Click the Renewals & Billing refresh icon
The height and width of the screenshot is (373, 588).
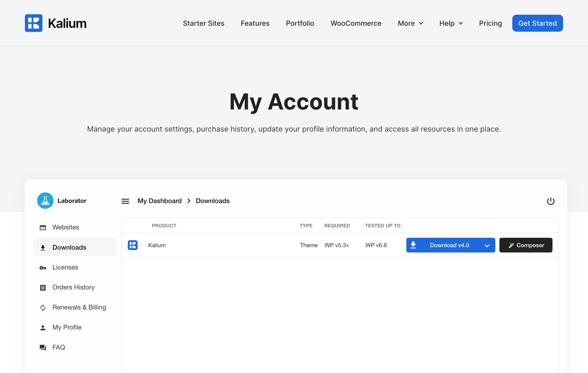(x=43, y=308)
